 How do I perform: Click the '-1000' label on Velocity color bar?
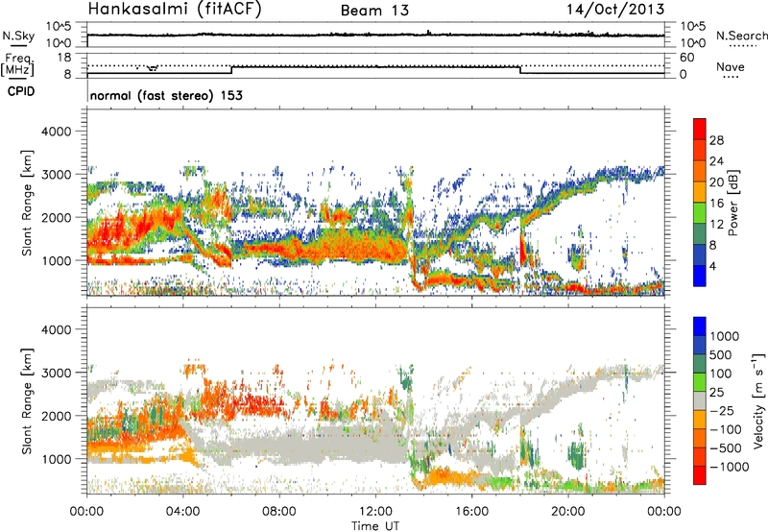pos(730,467)
